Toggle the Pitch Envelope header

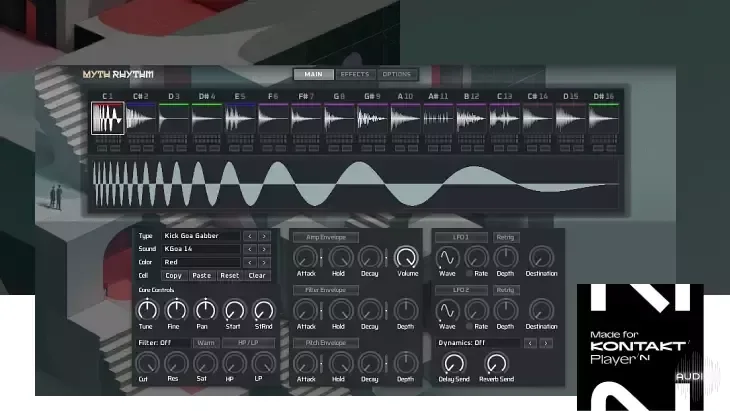(326, 343)
